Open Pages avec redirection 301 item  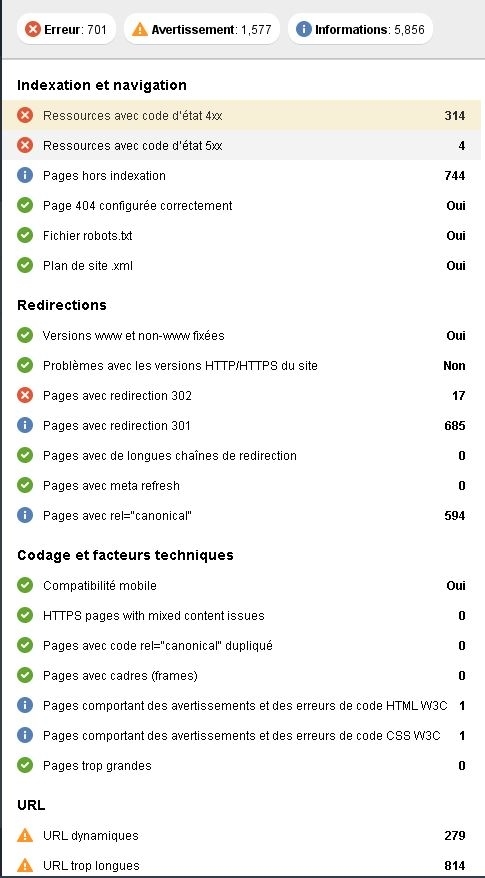pyautogui.click(x=241, y=426)
